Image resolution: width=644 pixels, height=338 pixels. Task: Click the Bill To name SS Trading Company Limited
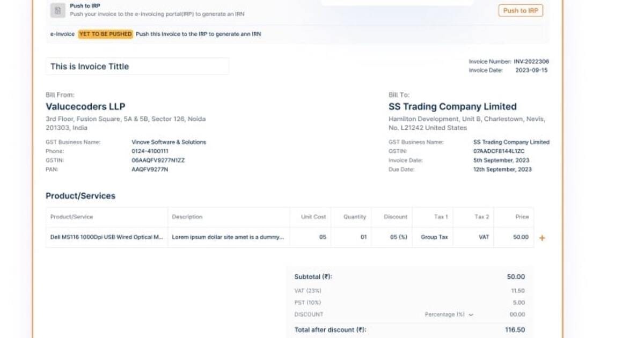coord(452,107)
